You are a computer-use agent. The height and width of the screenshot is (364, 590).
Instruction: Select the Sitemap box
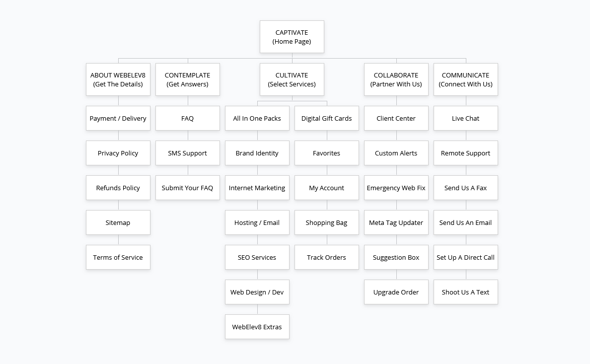pos(118,222)
